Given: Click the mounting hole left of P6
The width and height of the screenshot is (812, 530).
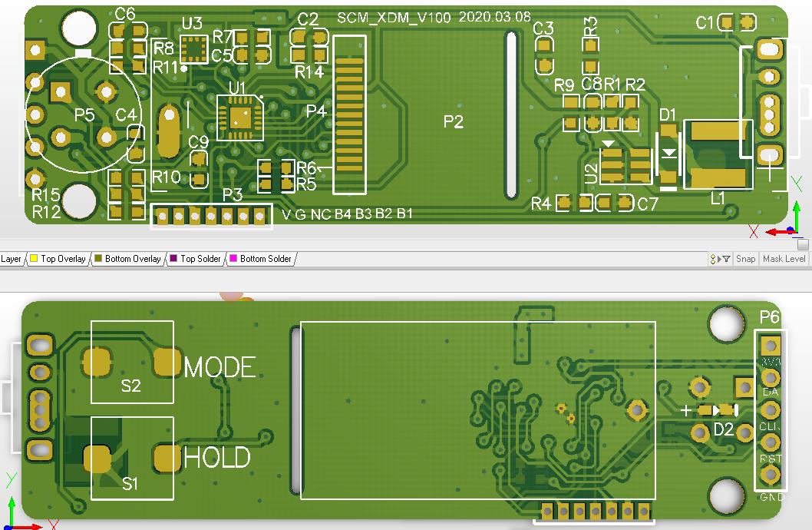Looking at the screenshot, I should (x=727, y=324).
